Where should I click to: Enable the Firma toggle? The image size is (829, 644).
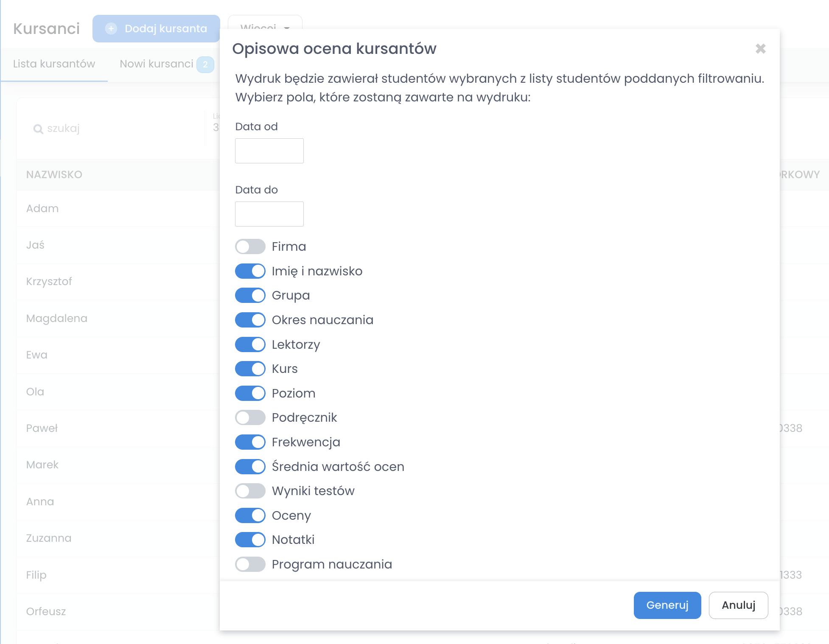[250, 246]
